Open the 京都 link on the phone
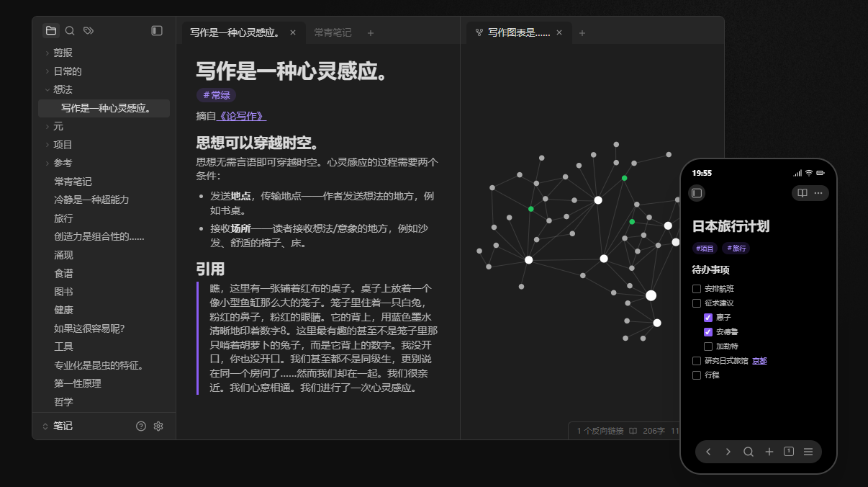 pos(759,361)
